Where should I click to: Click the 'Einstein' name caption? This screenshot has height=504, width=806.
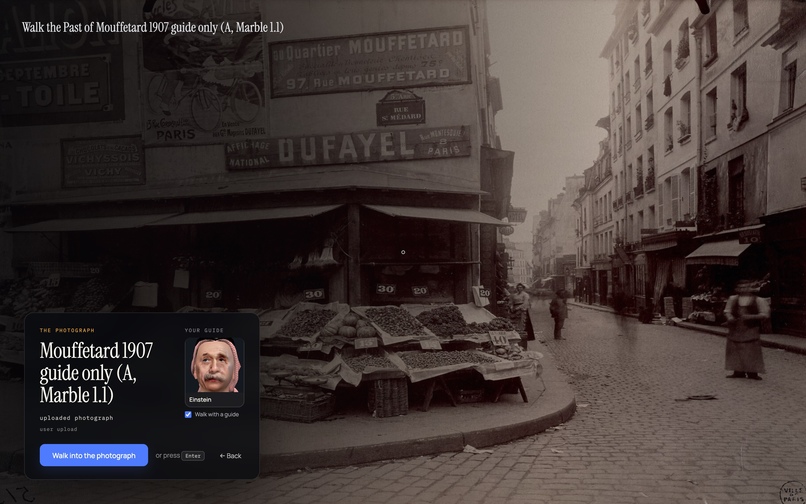click(200, 400)
